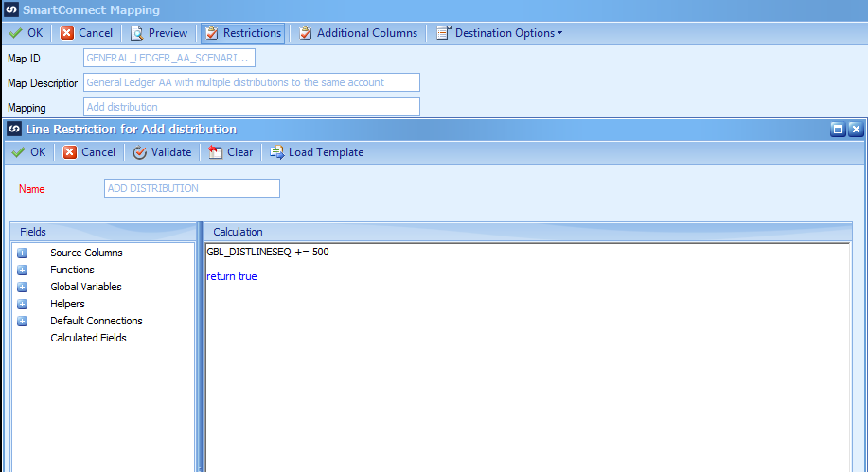Expand the Functions node
Image resolution: width=868 pixels, height=472 pixels.
click(22, 270)
